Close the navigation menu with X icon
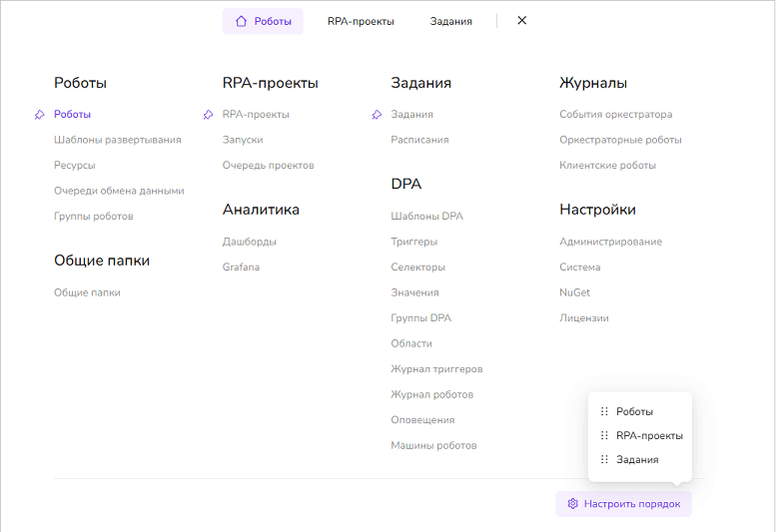 pos(521,21)
